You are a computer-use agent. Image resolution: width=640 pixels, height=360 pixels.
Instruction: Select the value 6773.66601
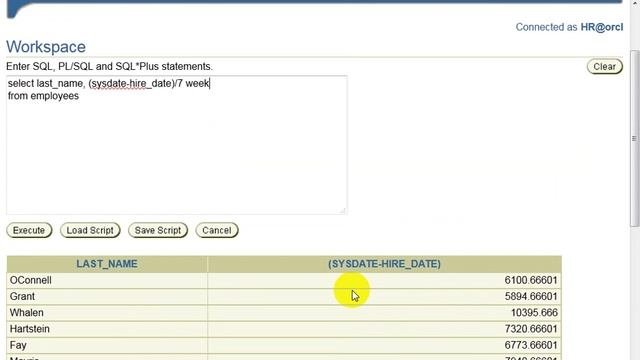531,345
